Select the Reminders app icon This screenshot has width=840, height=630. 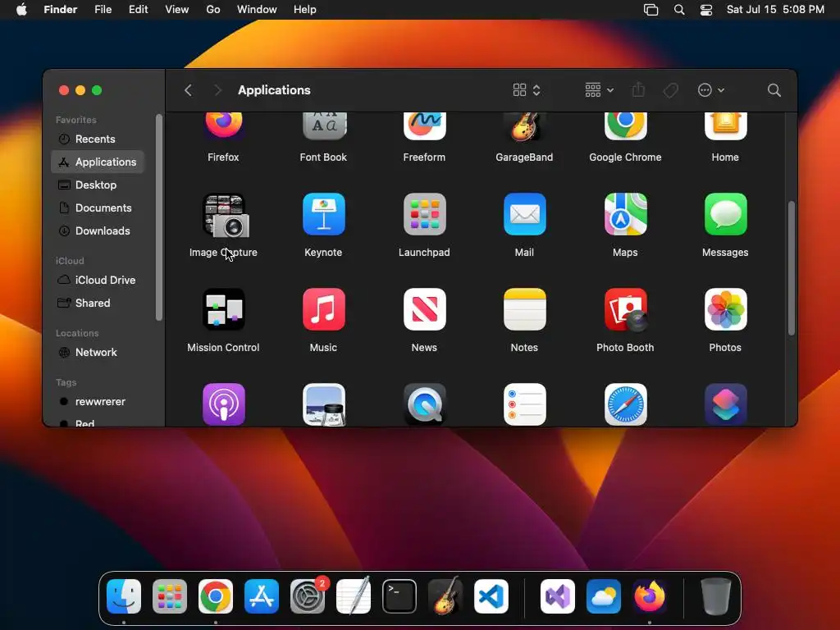(x=524, y=404)
